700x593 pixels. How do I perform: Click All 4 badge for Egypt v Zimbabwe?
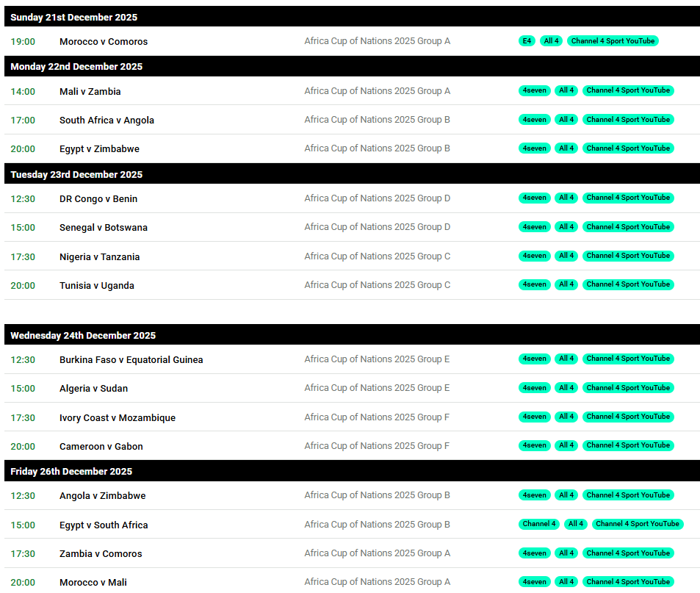coord(566,148)
